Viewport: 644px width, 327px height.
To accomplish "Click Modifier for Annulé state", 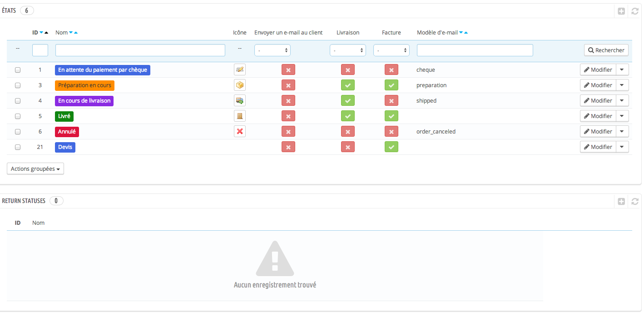I will (598, 132).
